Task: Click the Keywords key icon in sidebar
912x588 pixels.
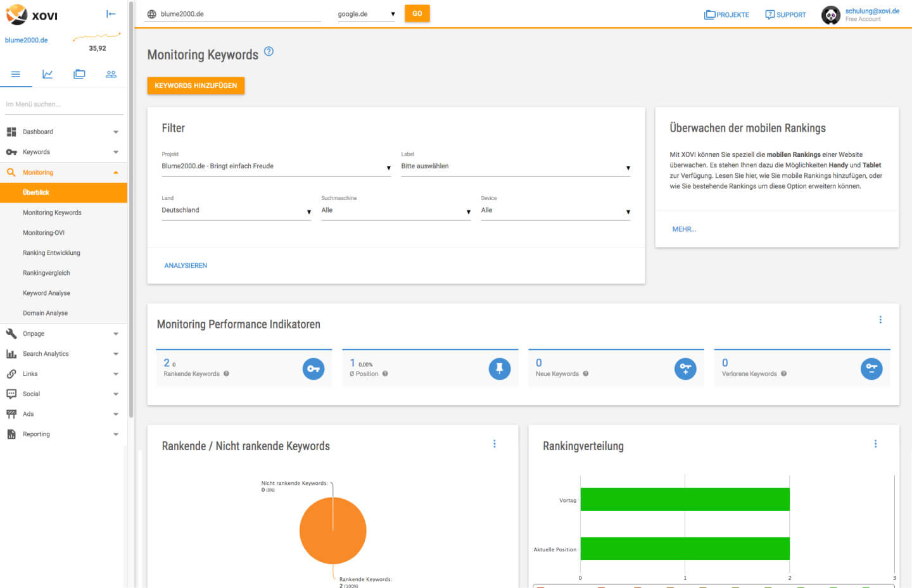Action: pyautogui.click(x=11, y=152)
